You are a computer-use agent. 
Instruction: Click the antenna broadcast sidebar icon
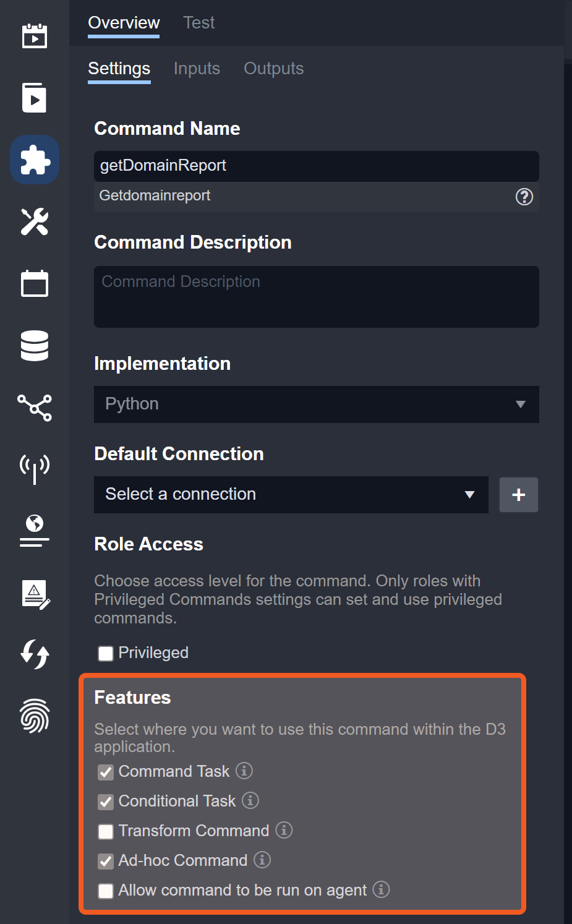(35, 468)
